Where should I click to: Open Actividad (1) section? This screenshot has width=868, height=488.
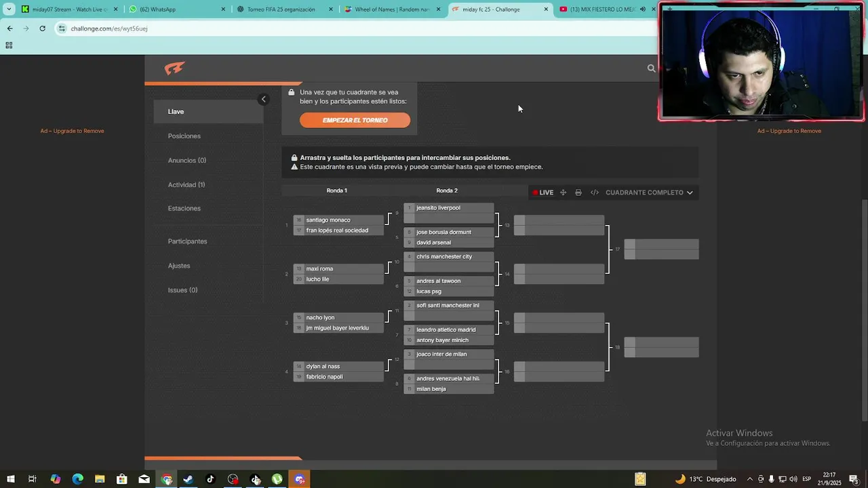[186, 185]
